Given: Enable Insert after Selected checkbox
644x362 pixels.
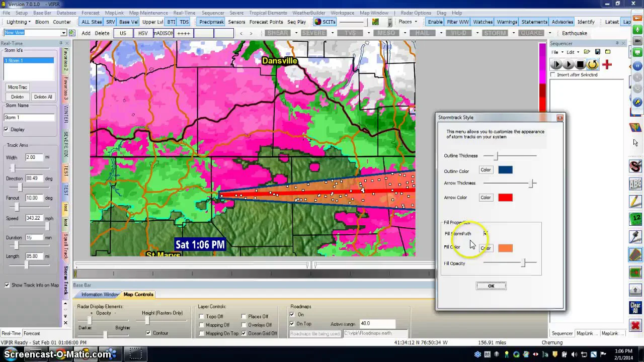Looking at the screenshot, I should point(553,75).
